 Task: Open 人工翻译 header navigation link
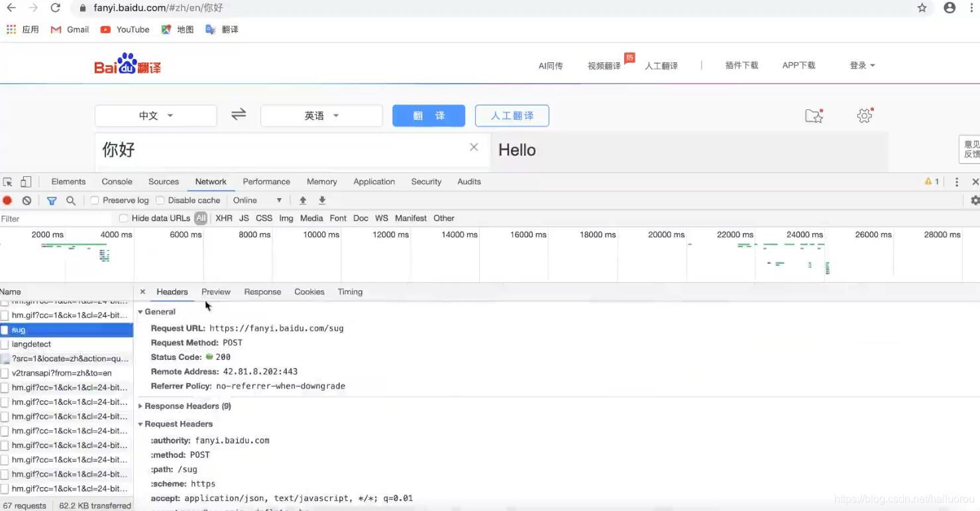(x=661, y=66)
